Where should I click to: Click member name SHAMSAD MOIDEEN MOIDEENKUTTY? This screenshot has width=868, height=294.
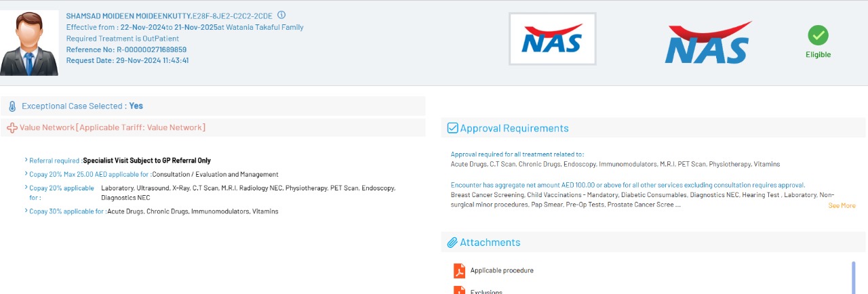point(129,15)
